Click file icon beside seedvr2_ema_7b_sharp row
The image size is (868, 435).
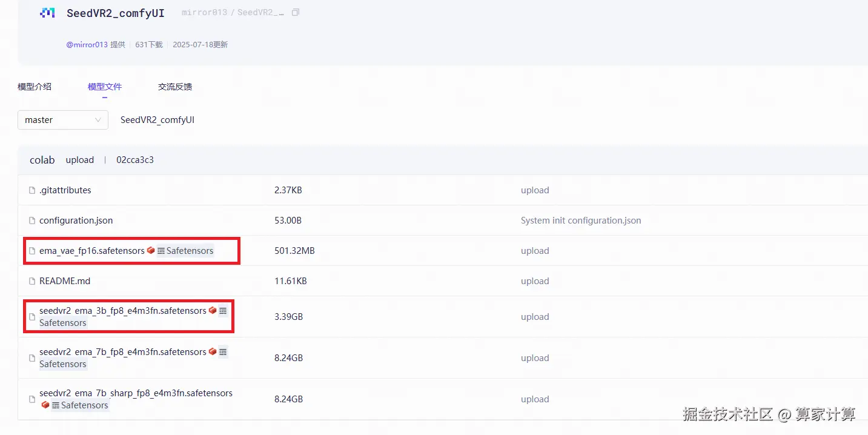click(x=33, y=399)
